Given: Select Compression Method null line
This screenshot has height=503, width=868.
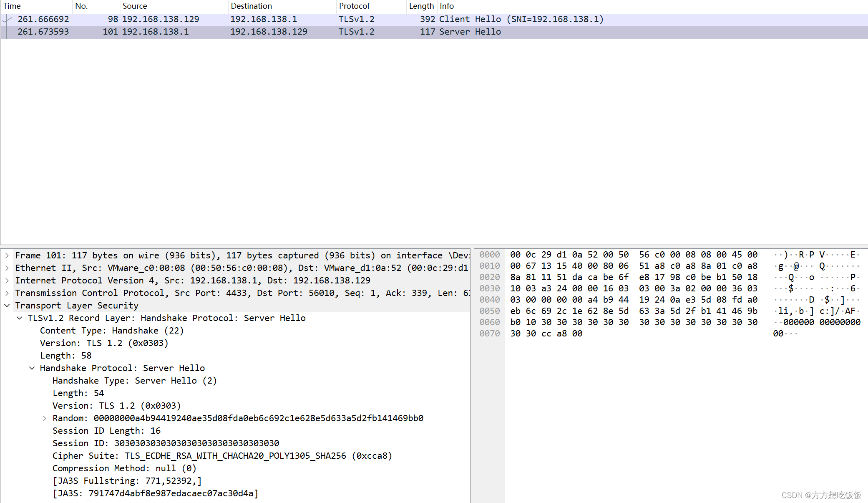Looking at the screenshot, I should tap(124, 468).
